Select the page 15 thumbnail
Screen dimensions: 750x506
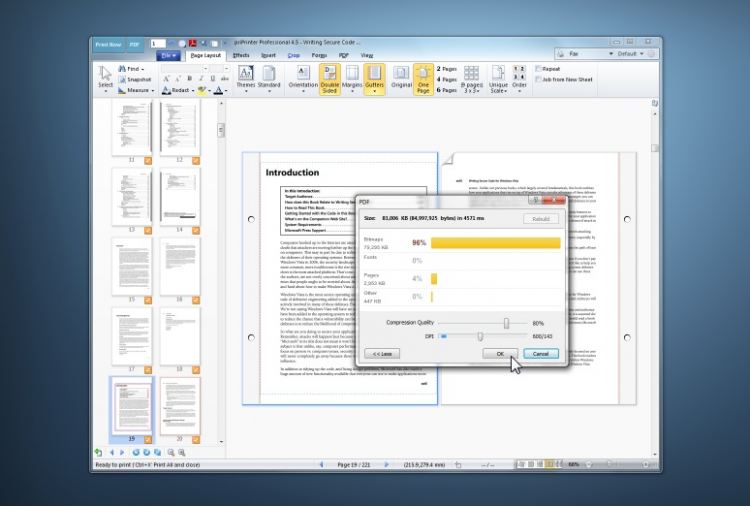[x=132, y=266]
